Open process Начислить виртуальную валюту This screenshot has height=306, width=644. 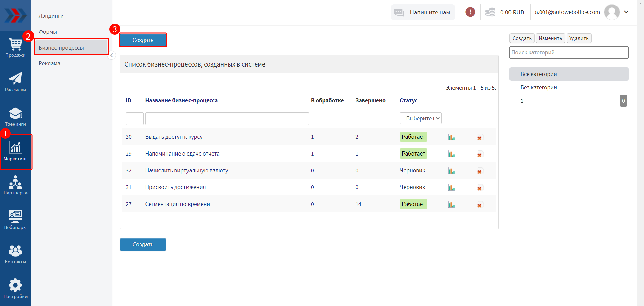186,170
